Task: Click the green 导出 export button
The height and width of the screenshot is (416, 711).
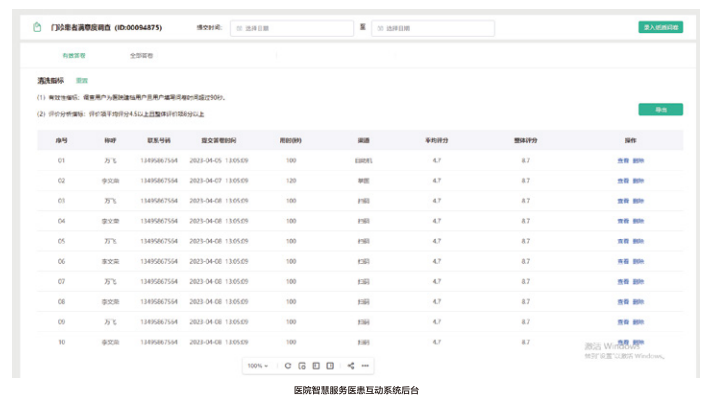Action: pyautogui.click(x=660, y=109)
